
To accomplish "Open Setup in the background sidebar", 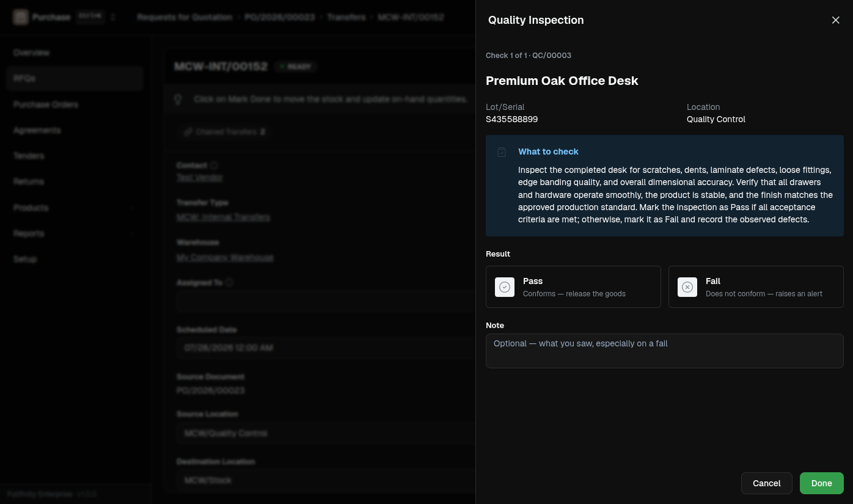I will click(75, 259).
